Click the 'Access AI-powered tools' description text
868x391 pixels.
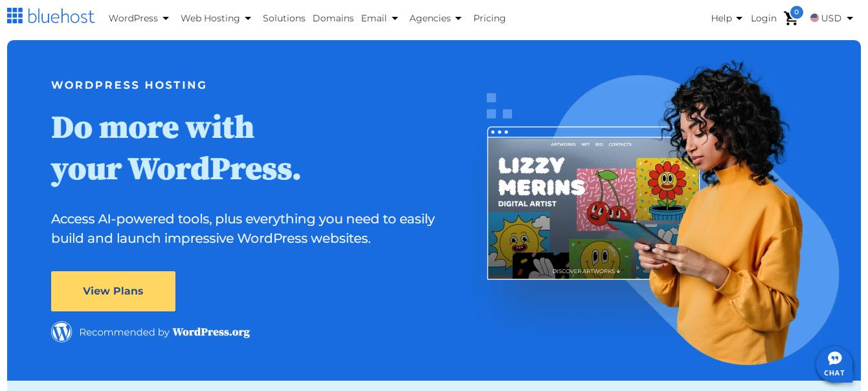coord(243,229)
